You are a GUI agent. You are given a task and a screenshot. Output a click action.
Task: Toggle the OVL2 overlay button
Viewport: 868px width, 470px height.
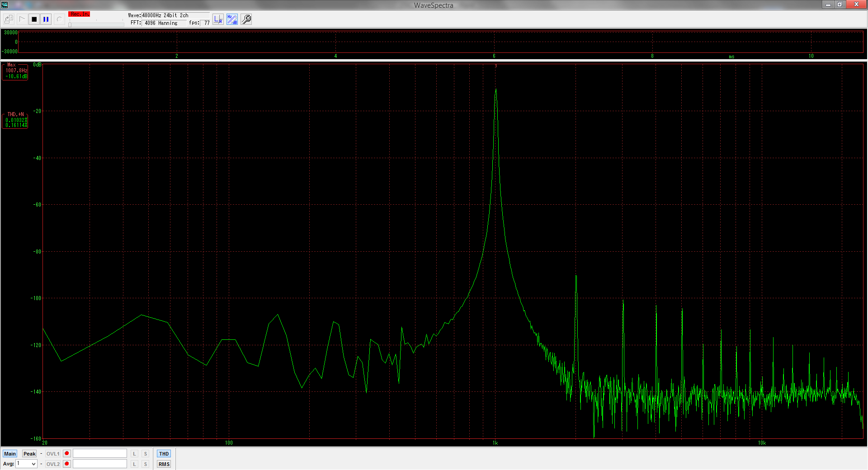[x=53, y=464]
